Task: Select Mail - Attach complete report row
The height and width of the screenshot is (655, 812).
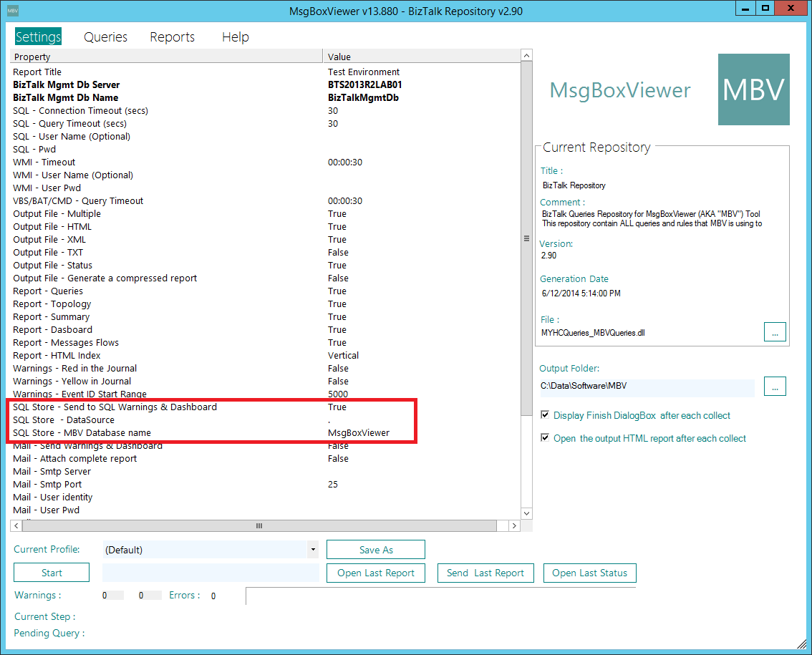Action: [x=265, y=459]
